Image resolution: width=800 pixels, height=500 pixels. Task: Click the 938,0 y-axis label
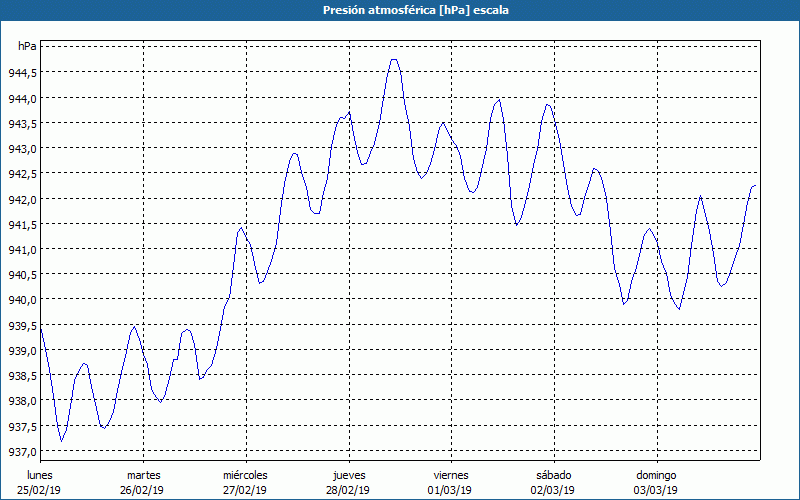pos(22,401)
